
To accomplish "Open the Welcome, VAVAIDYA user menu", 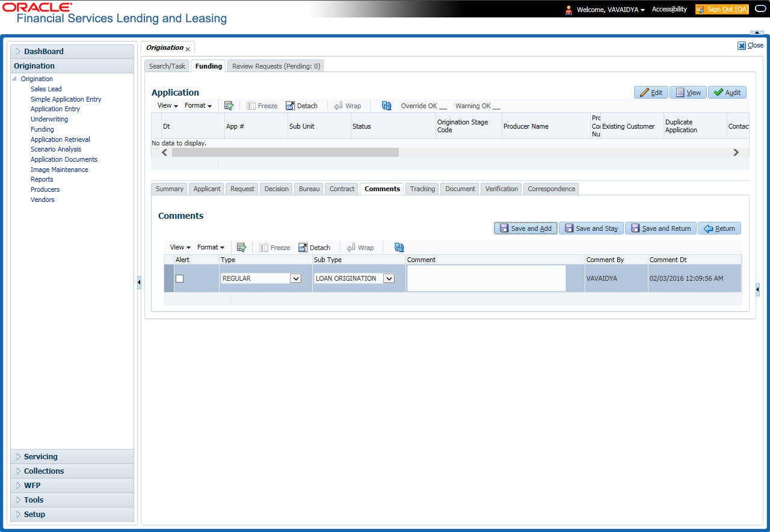I will pos(611,10).
